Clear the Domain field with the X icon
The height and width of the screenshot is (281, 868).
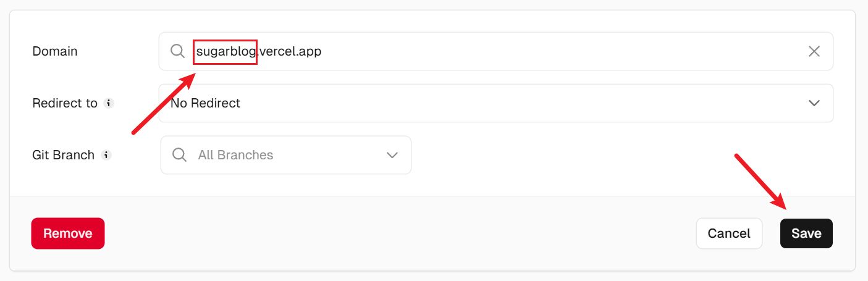814,51
